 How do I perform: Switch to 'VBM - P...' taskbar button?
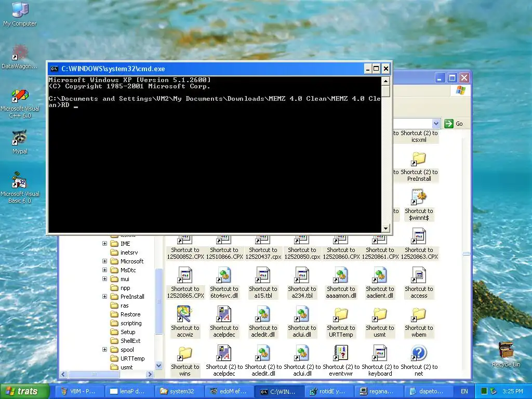point(79,391)
